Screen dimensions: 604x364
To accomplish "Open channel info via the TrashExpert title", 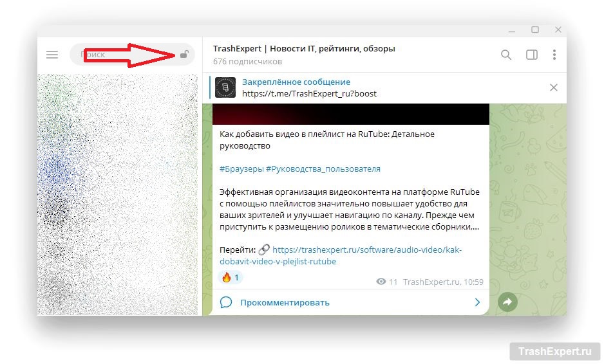I will click(304, 48).
